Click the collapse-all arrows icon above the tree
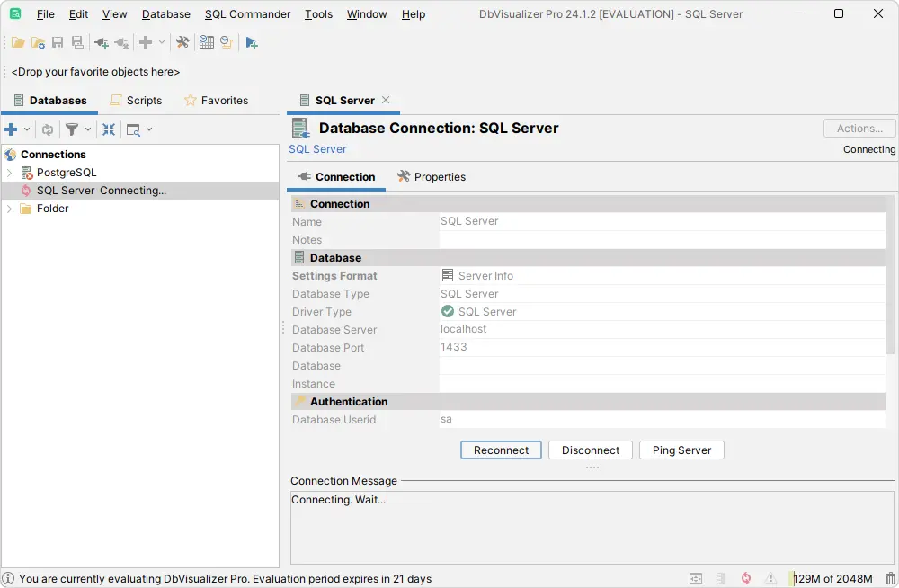The width and height of the screenshot is (899, 588). (109, 129)
